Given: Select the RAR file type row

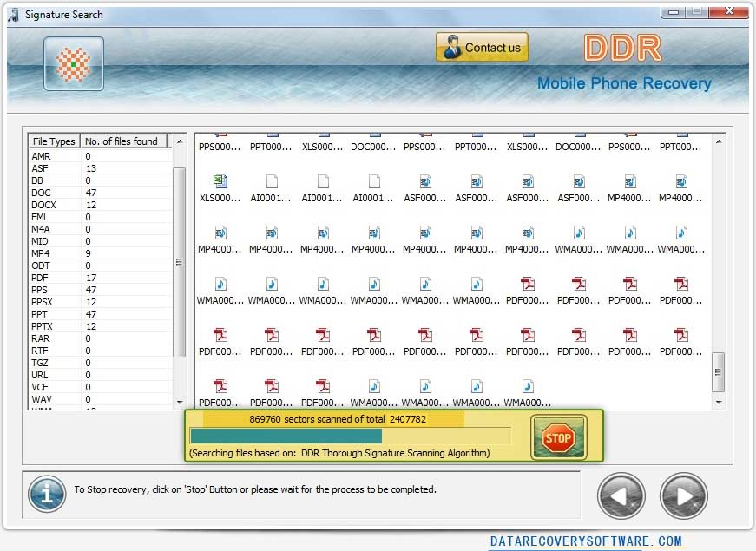Looking at the screenshot, I should click(100, 338).
